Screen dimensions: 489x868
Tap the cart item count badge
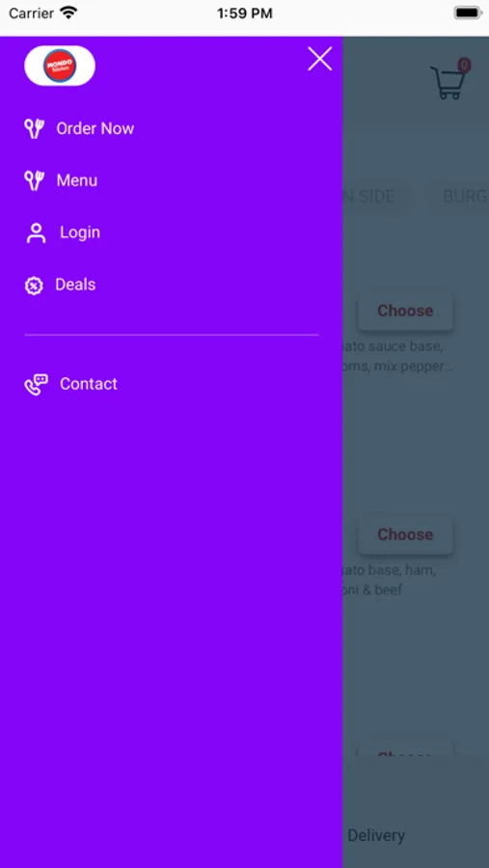pos(464,66)
